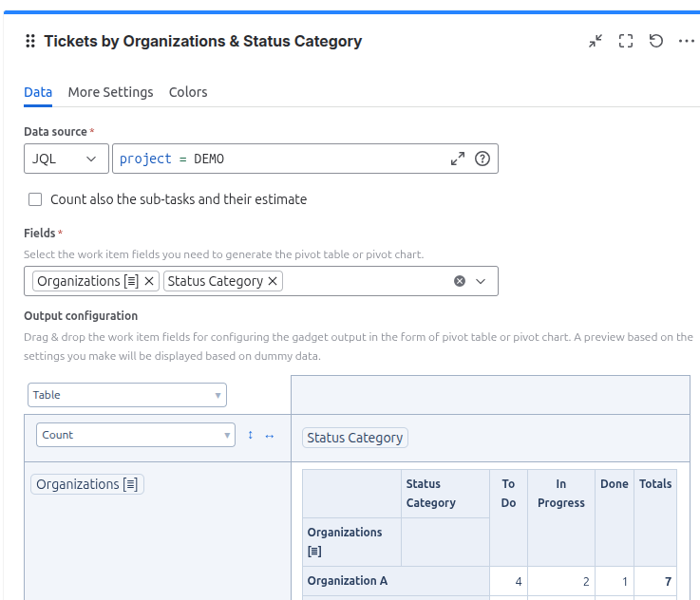The height and width of the screenshot is (600, 700).
Task: Click the fullscreen expand icon
Action: [x=626, y=42]
